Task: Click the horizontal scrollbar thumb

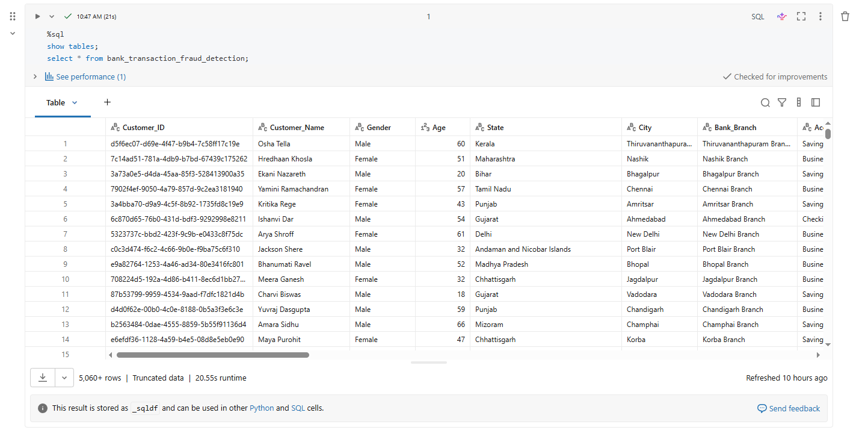Action: coord(212,355)
